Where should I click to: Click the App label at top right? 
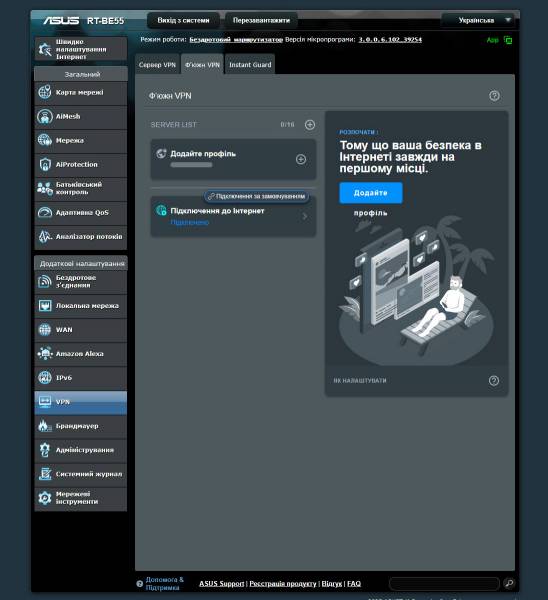[x=493, y=40]
